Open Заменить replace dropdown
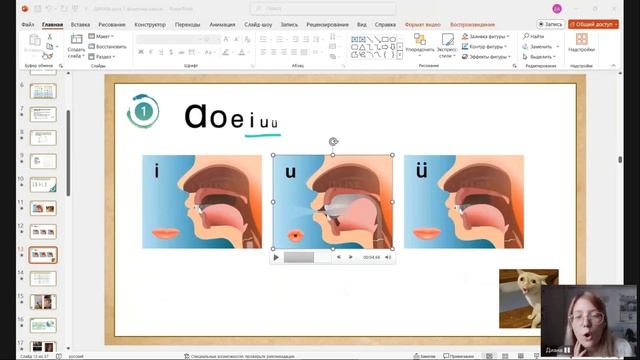The height and width of the screenshot is (360, 640). (541, 47)
